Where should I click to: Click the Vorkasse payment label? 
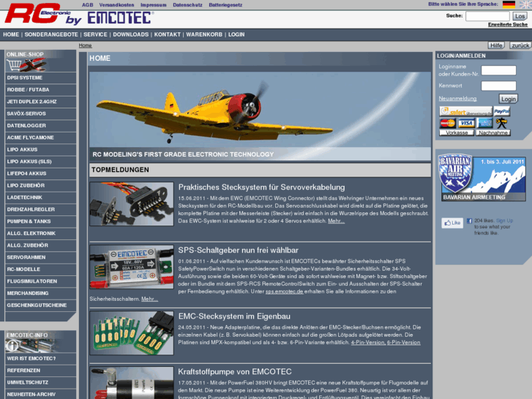(x=457, y=133)
